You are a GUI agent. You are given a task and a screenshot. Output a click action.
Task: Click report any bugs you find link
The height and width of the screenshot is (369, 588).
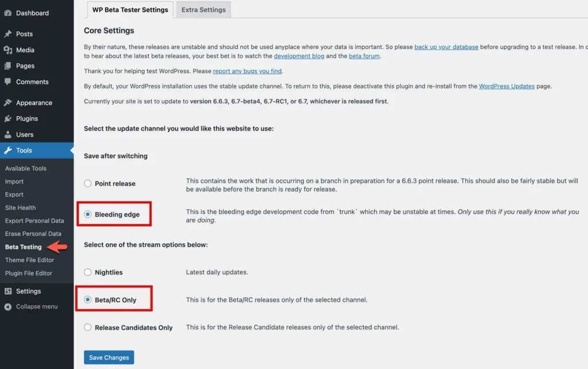pyautogui.click(x=247, y=71)
